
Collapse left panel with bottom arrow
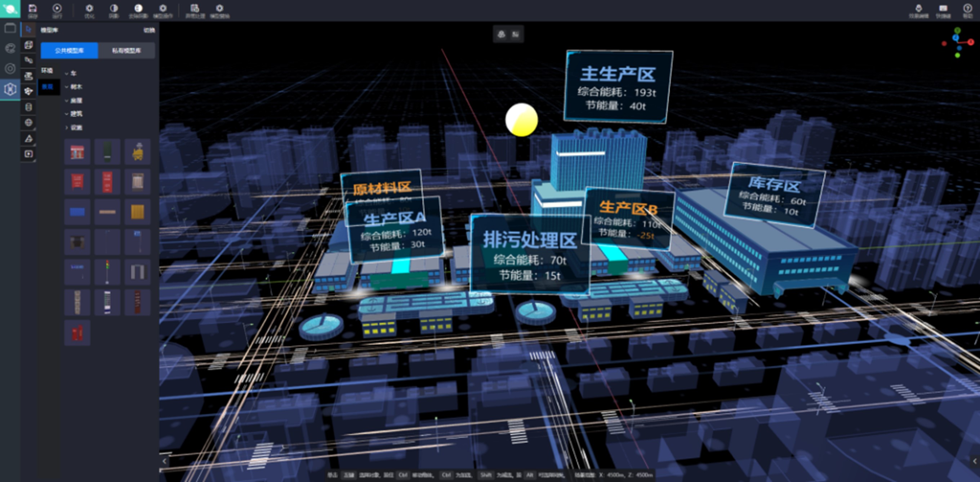pyautogui.click(x=164, y=461)
